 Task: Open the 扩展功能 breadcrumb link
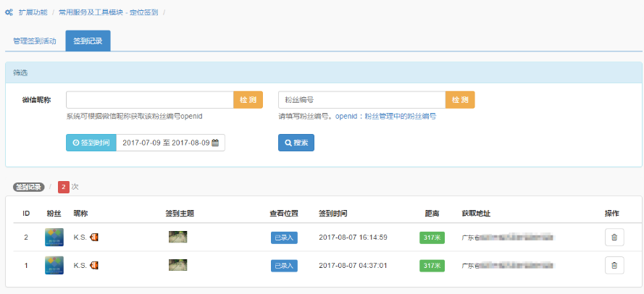[33, 13]
